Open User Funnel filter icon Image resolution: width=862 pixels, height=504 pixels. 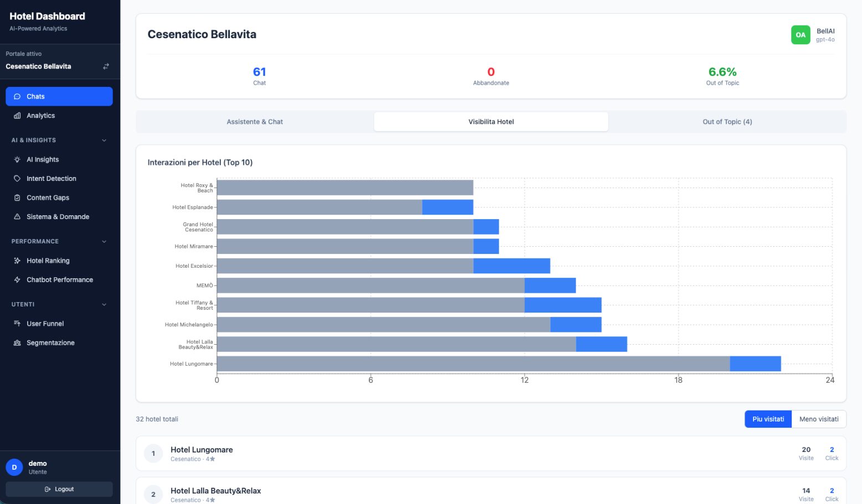coord(17,324)
